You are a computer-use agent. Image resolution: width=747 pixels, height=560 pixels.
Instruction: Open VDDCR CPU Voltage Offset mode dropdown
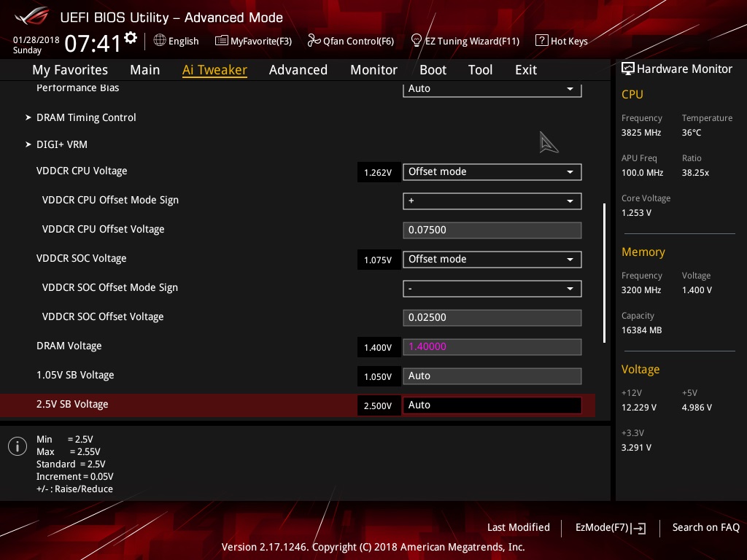coord(492,172)
